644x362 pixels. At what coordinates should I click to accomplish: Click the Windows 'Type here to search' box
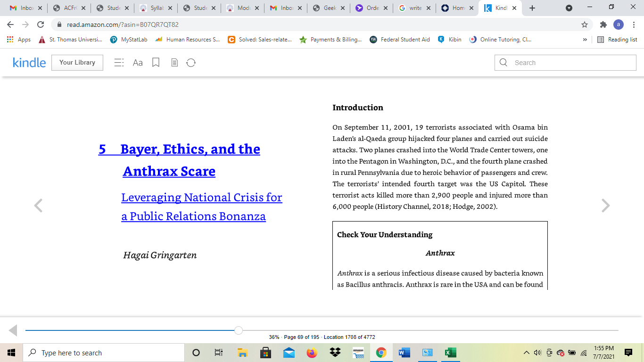click(x=103, y=353)
